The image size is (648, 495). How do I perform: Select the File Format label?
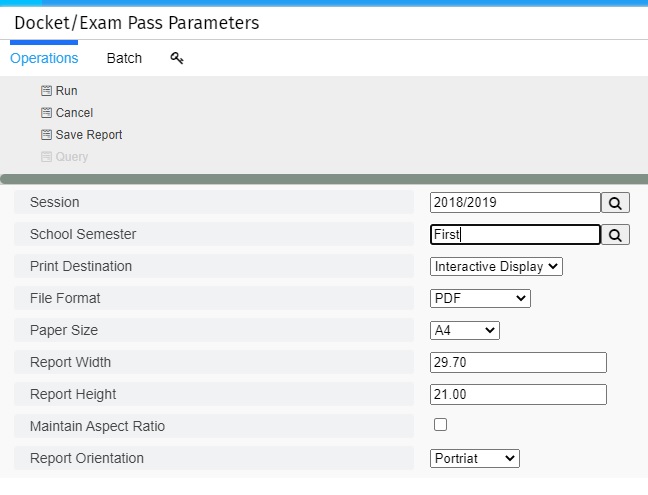(65, 298)
